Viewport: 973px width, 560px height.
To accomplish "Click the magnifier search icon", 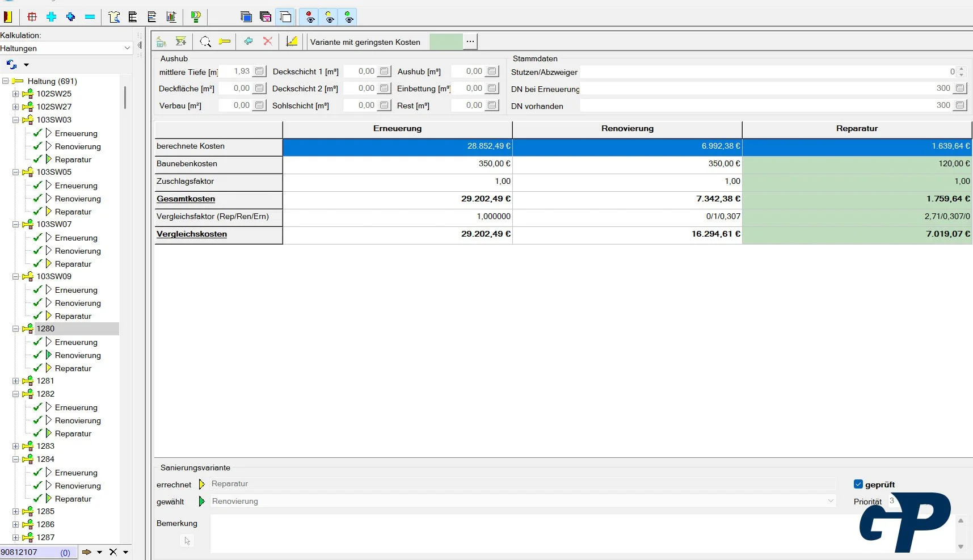I will [x=205, y=41].
